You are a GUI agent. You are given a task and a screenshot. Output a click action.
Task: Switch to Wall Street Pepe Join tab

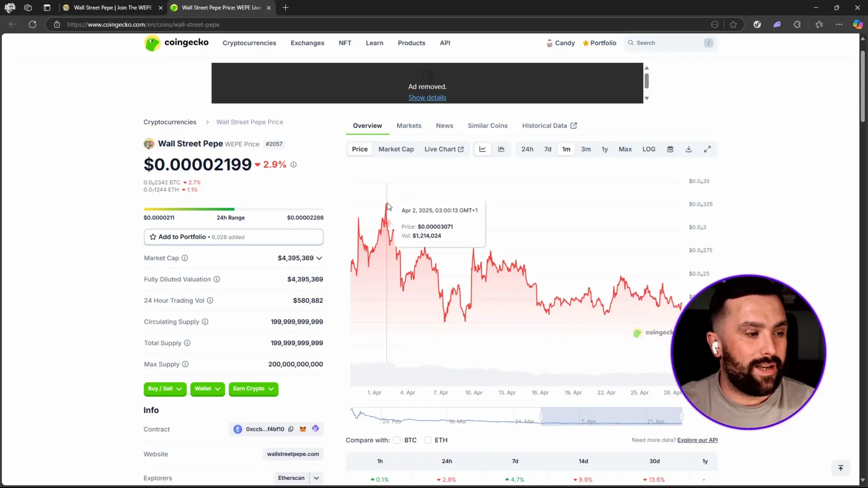[x=113, y=8]
